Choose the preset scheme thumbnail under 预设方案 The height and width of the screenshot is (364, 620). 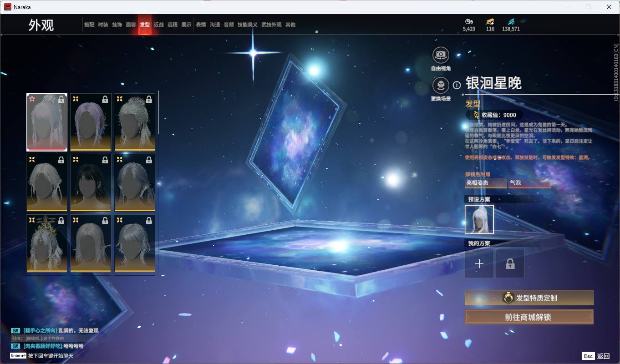(479, 219)
